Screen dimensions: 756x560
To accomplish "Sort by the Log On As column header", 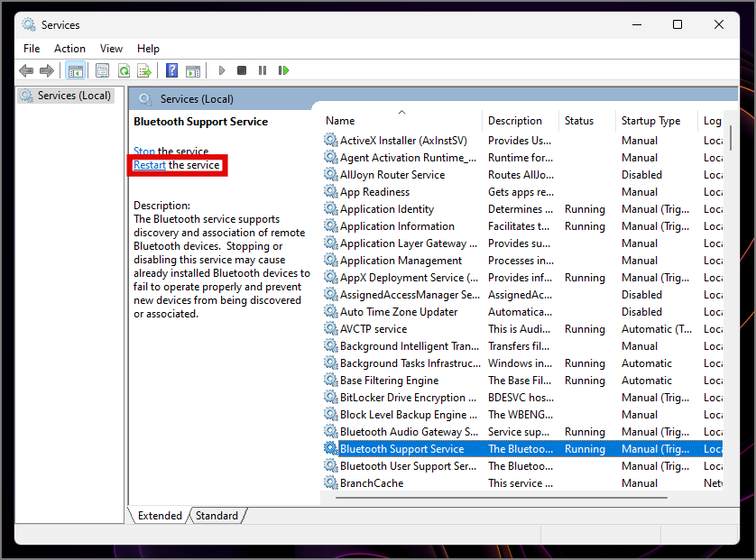I will tap(712, 121).
